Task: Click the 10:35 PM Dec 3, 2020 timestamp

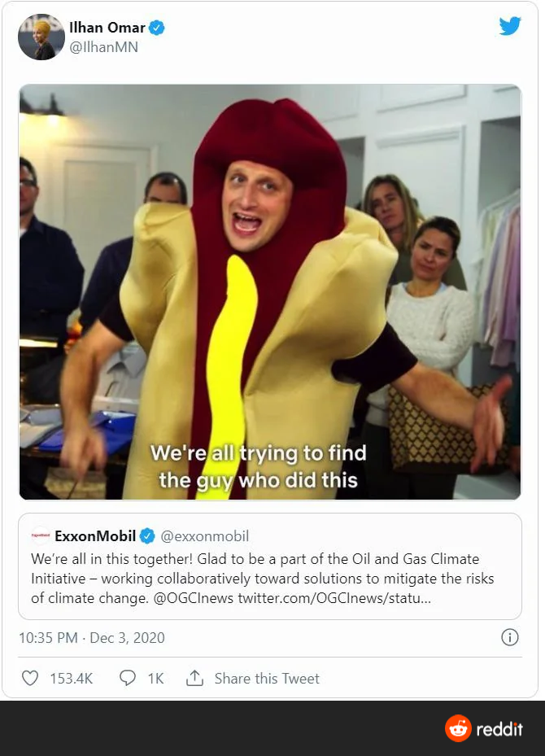Action: point(92,638)
